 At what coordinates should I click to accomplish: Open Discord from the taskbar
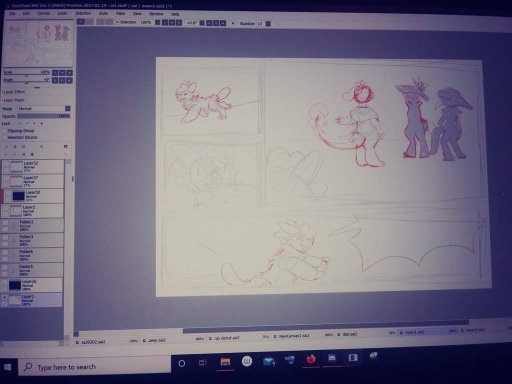click(332, 358)
